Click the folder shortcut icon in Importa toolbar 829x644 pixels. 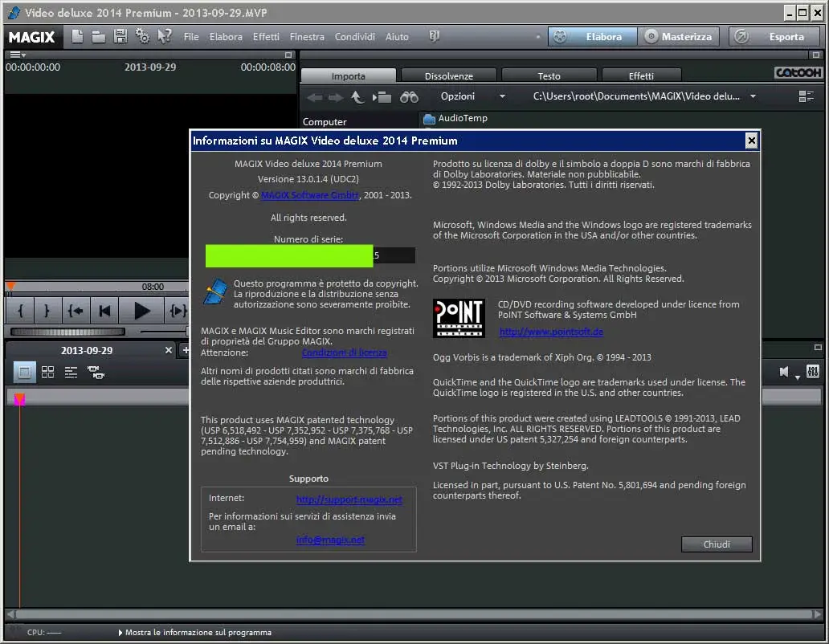[x=382, y=97]
